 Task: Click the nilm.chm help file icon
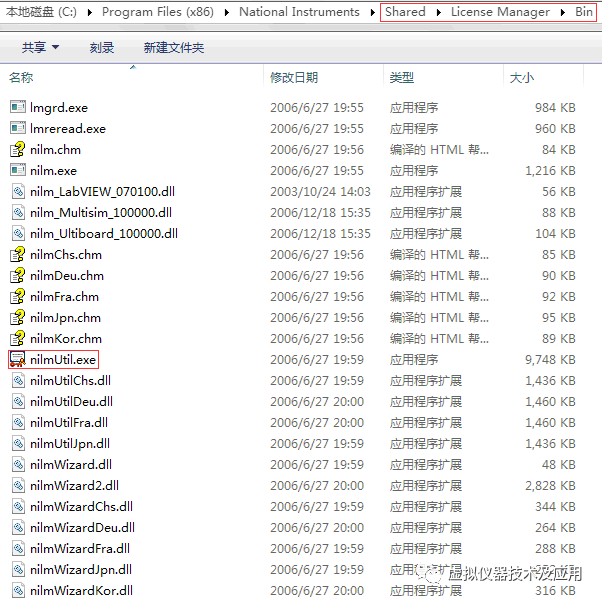coord(18,149)
